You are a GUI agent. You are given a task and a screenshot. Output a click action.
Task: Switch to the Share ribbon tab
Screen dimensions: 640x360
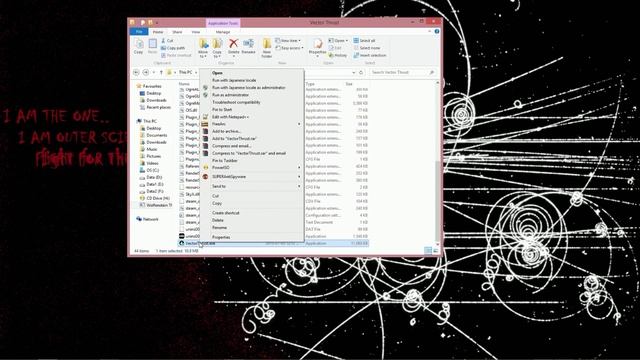[177, 32]
